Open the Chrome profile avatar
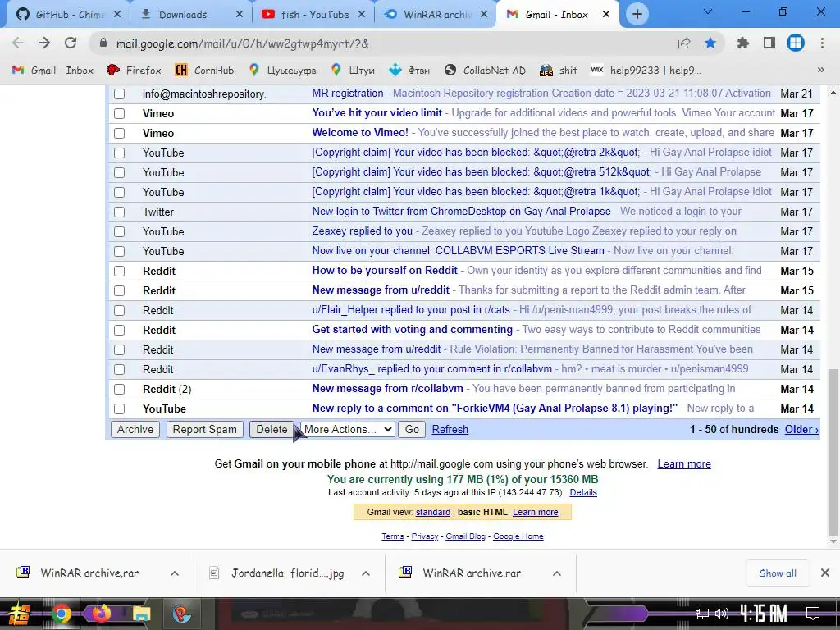The image size is (840, 630). click(796, 43)
